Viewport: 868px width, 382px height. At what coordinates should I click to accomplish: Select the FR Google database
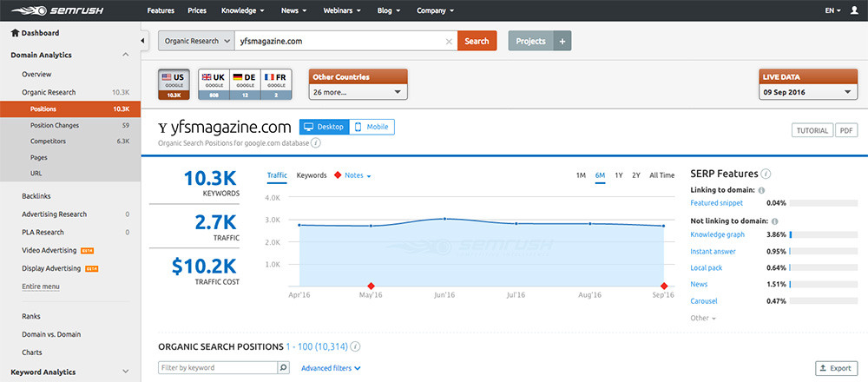coord(276,84)
